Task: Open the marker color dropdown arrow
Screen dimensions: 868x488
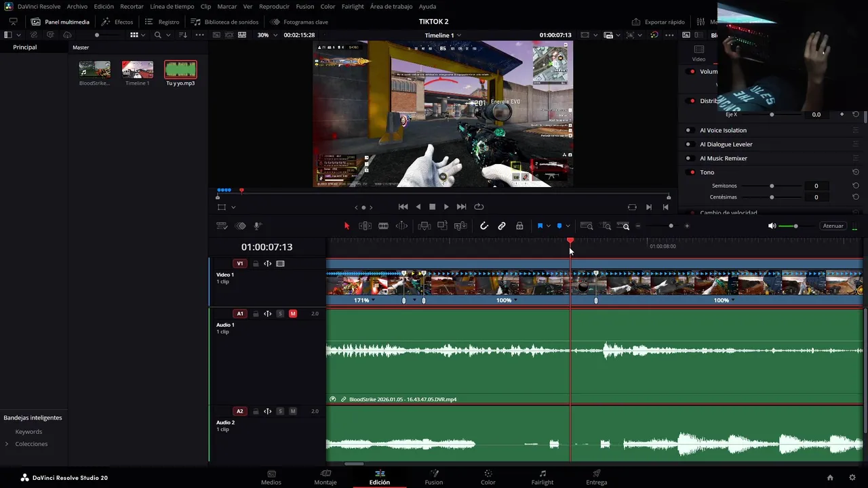Action: (x=568, y=226)
